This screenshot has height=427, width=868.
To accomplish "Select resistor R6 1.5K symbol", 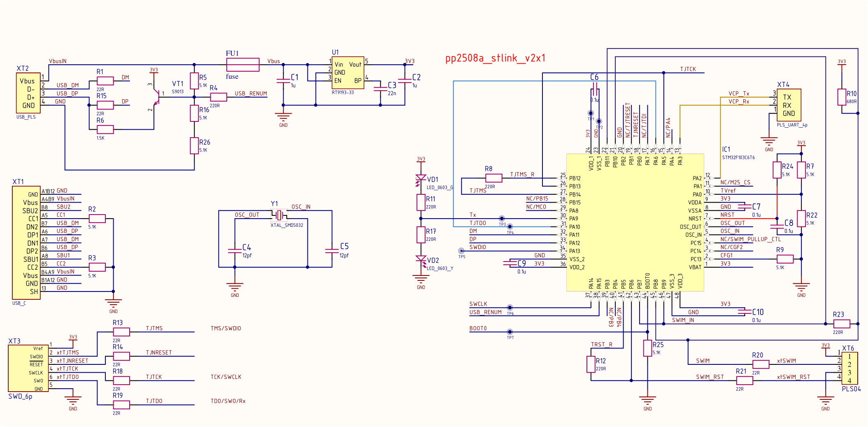I will tap(105, 129).
